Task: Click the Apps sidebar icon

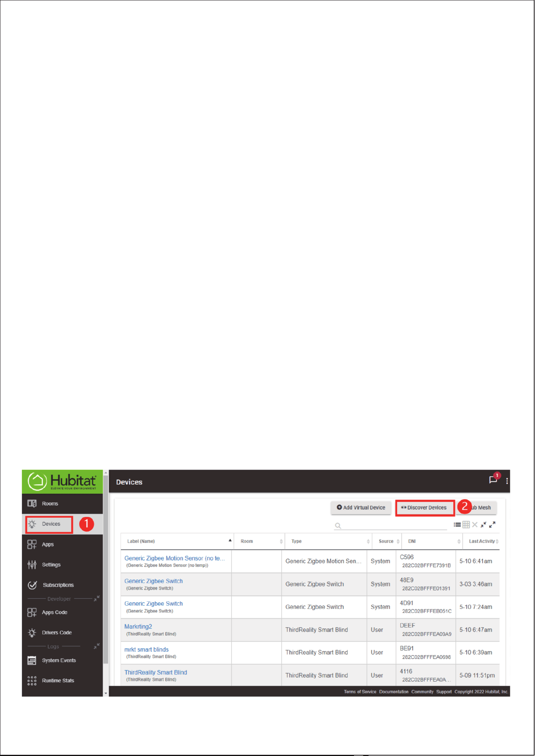Action: 32,544
